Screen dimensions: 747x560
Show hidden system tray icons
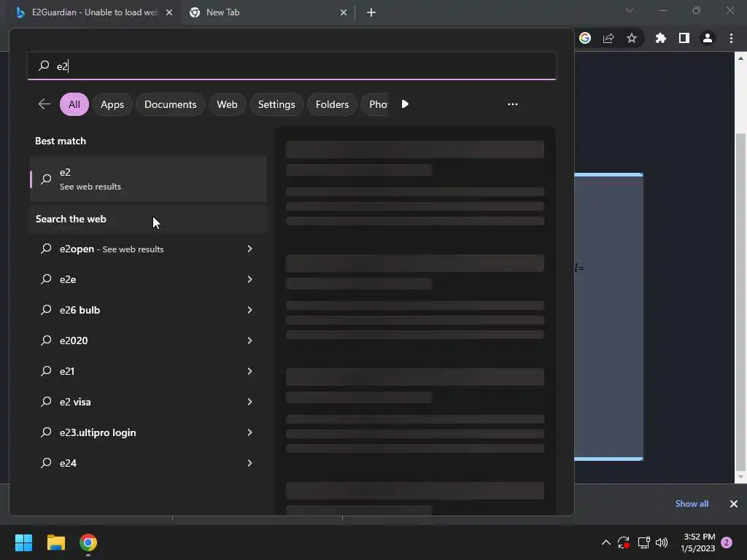(606, 542)
